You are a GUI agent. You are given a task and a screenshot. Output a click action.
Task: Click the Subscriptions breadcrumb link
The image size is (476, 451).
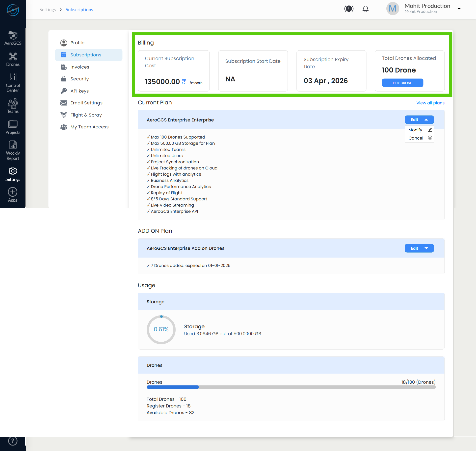(79, 10)
